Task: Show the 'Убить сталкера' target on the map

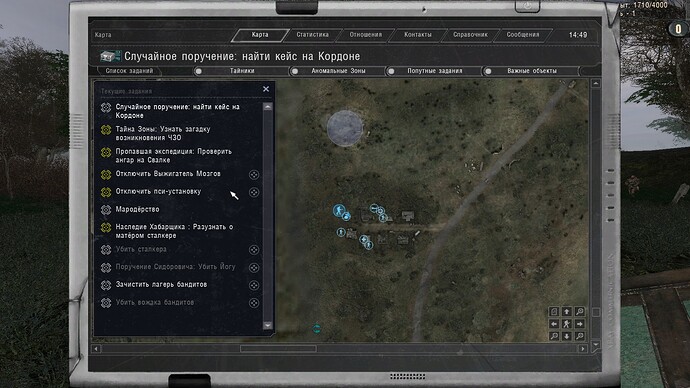Action: click(x=254, y=250)
